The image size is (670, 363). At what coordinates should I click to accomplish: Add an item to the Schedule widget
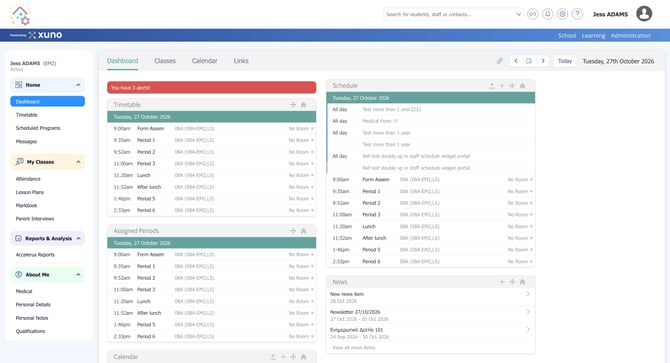502,86
